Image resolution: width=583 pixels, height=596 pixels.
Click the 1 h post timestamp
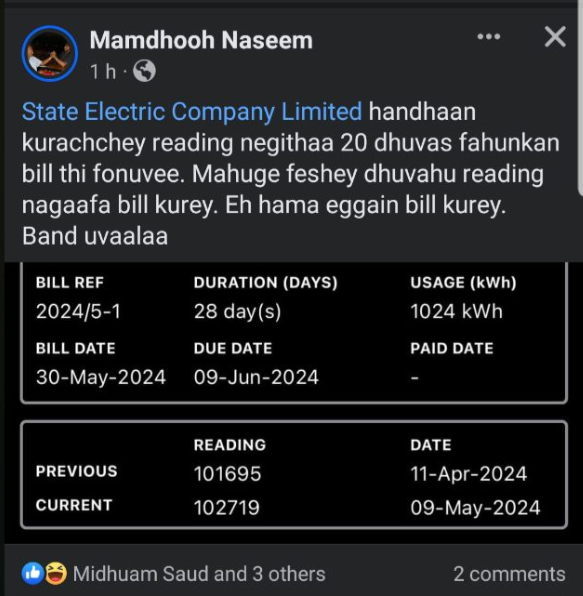[103, 71]
